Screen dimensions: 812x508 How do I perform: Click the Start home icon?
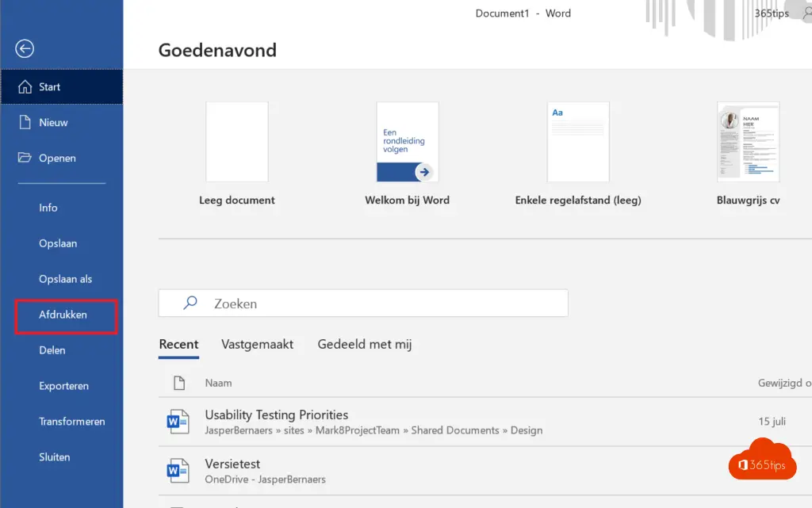[x=25, y=87]
